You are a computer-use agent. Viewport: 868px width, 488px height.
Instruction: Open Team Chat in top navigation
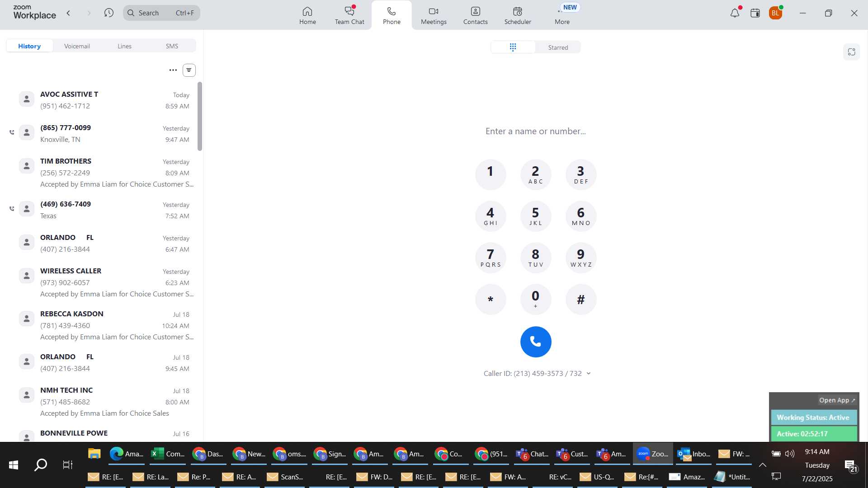tap(349, 15)
